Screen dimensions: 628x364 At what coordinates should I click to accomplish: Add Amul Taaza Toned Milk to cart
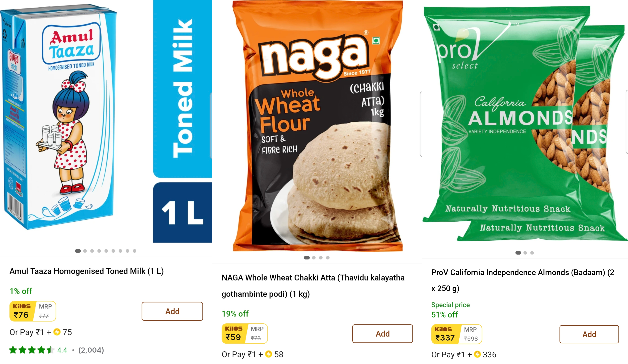click(172, 311)
